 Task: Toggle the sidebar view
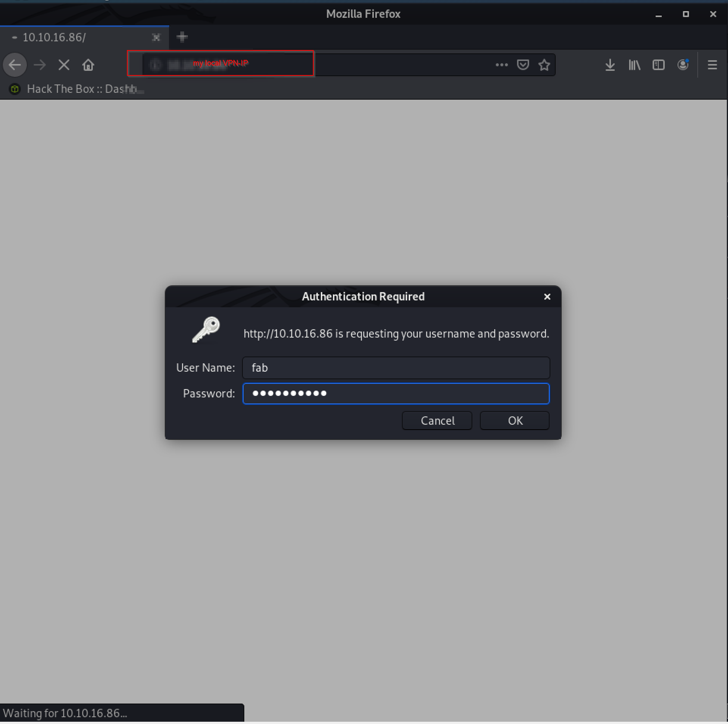[659, 65]
